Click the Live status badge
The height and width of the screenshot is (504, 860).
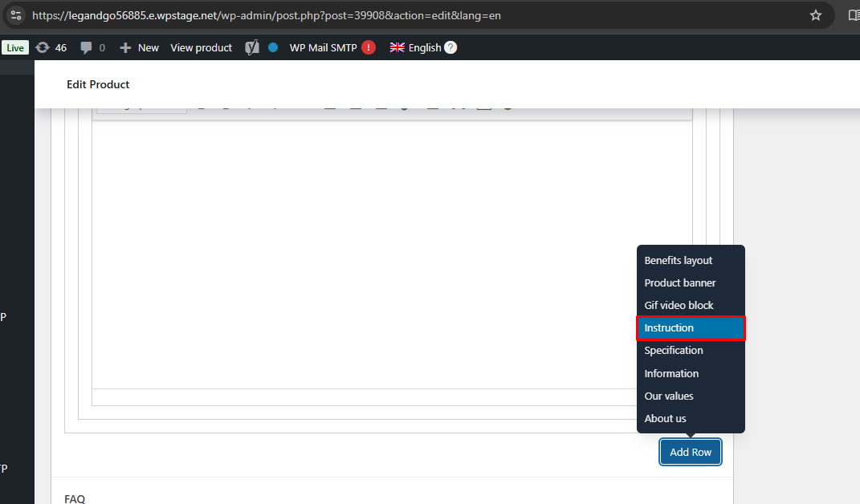15,47
